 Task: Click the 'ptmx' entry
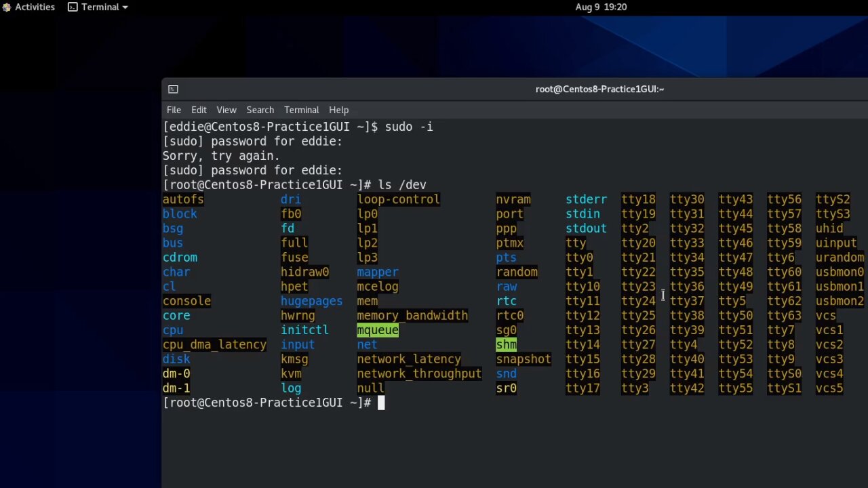pos(509,243)
